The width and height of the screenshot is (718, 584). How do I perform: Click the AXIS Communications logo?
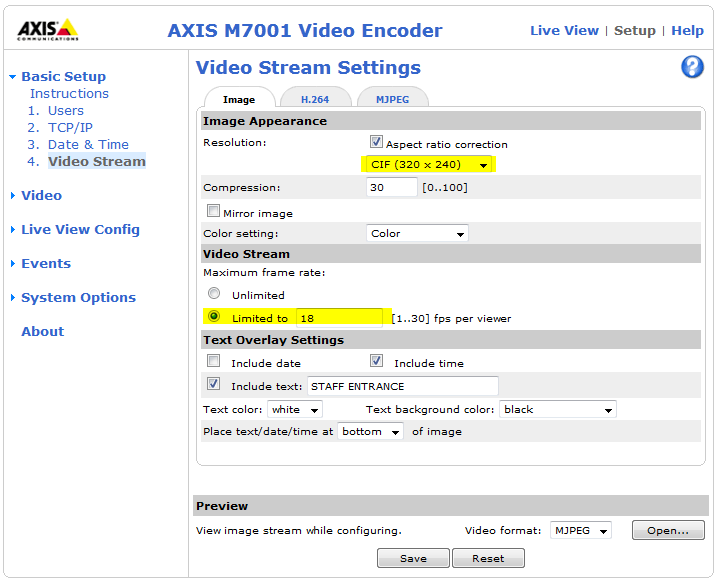47,31
